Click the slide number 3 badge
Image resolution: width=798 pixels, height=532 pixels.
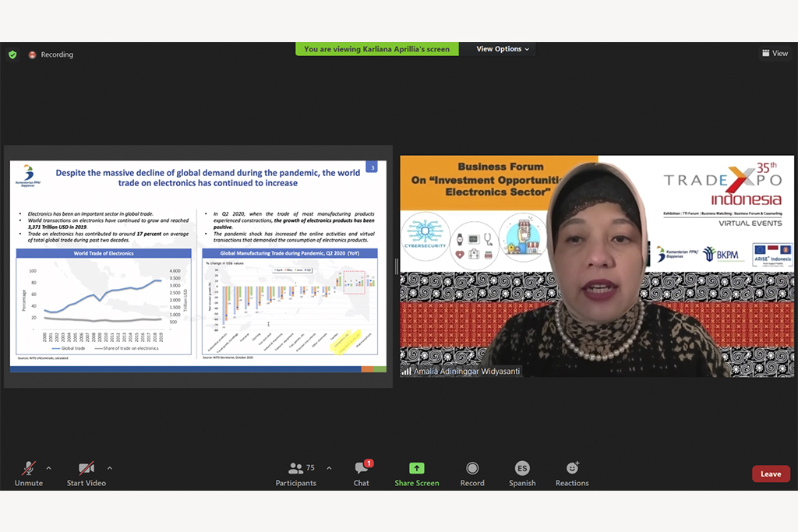coord(372,167)
